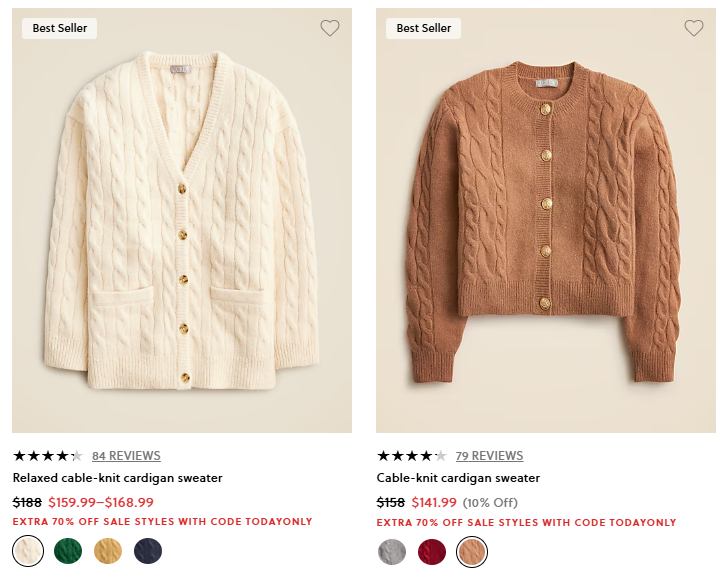This screenshot has width=722, height=575.
Task: View the brown cardigan product image
Action: pos(546,220)
